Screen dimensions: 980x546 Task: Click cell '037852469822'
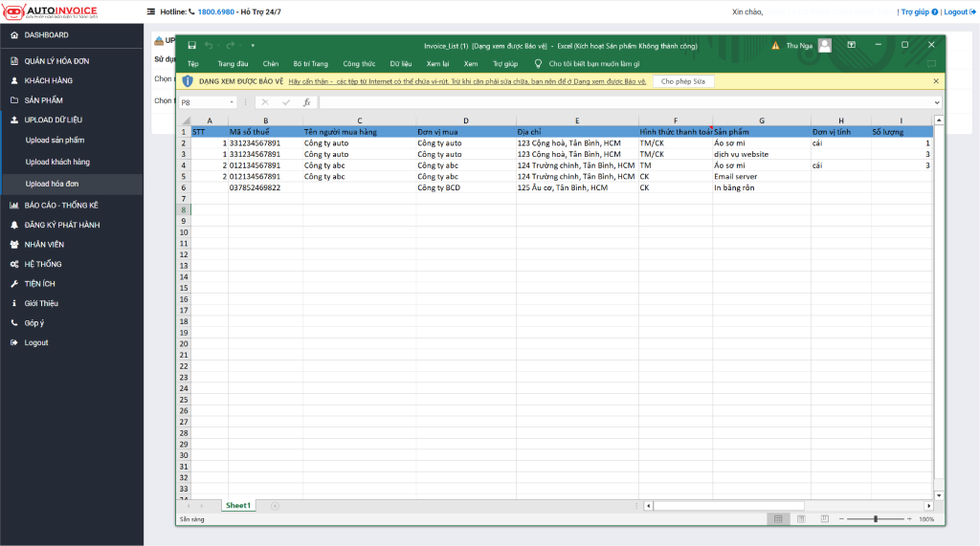265,188
